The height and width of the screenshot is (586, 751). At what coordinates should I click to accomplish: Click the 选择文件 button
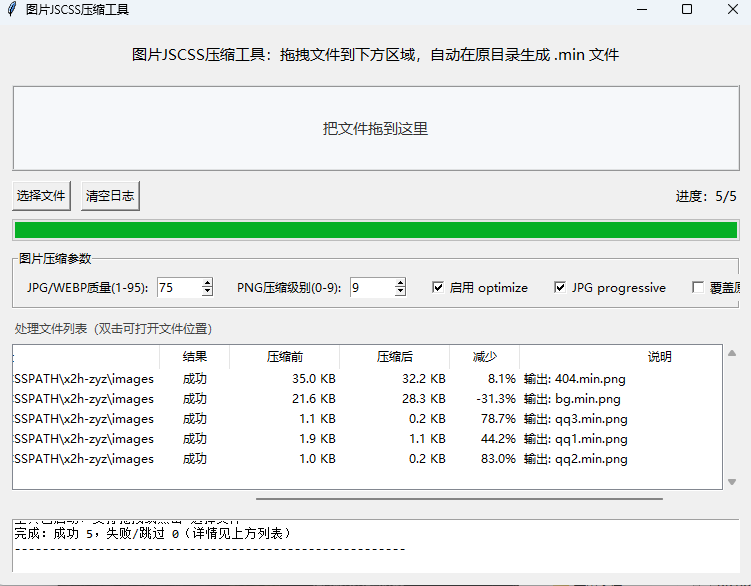(x=41, y=195)
